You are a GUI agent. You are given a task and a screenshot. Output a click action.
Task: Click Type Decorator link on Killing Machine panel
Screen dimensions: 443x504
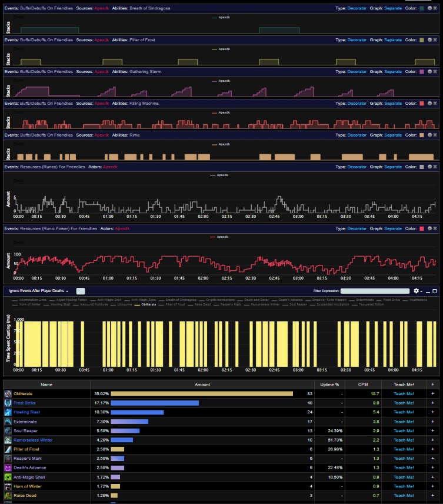point(357,103)
